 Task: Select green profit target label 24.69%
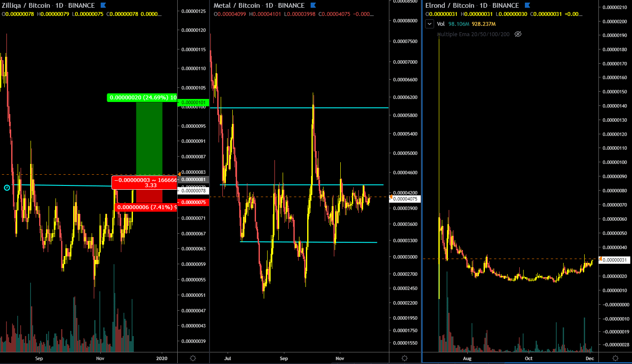pyautogui.click(x=142, y=98)
